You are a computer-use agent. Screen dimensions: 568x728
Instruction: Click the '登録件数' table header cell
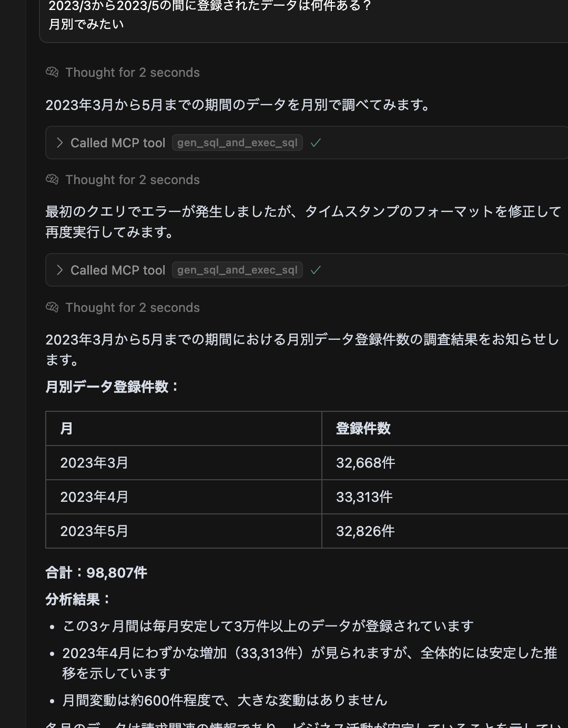[x=445, y=428]
